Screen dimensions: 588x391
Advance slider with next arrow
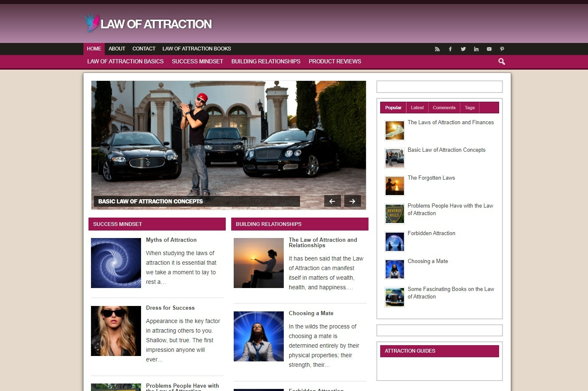(x=353, y=201)
